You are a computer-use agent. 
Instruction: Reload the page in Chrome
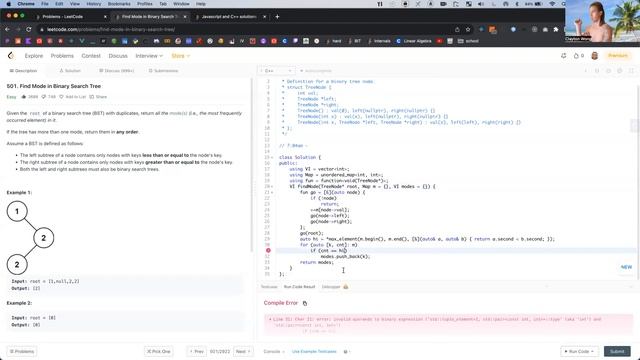click(x=29, y=29)
